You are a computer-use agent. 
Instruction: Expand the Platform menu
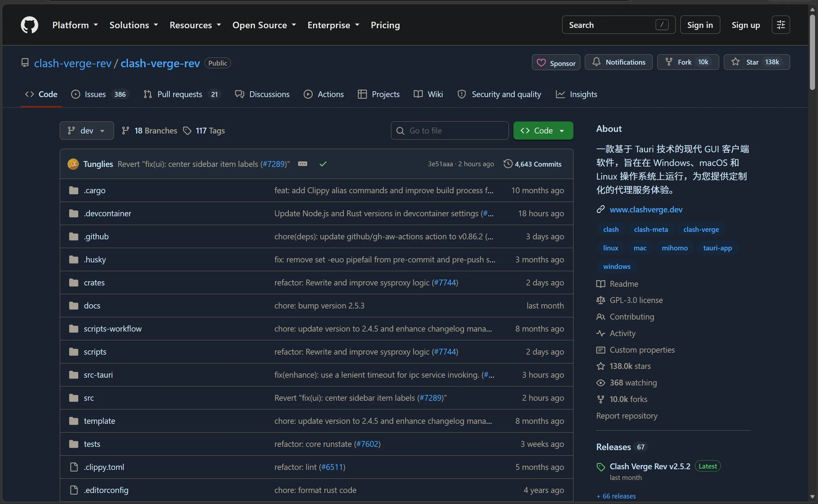click(75, 25)
